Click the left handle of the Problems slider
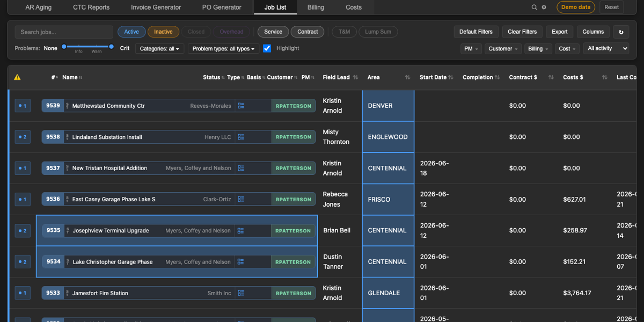 point(64,47)
